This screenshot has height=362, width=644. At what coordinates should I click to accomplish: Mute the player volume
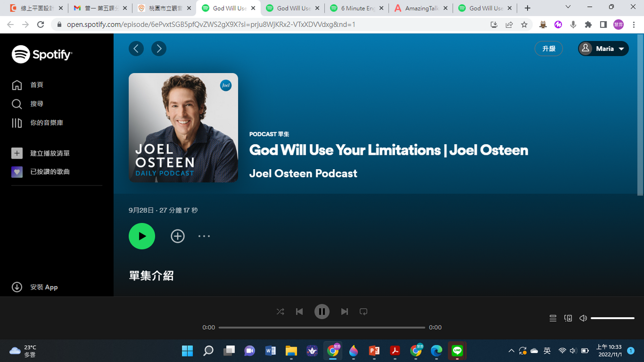point(583,318)
